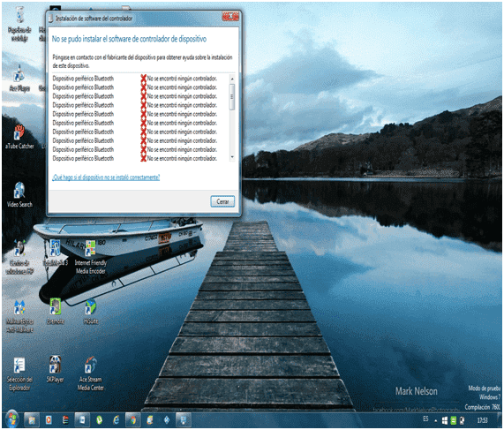Open the Malwarebytes Anti-Malware shortcut

click(x=19, y=316)
